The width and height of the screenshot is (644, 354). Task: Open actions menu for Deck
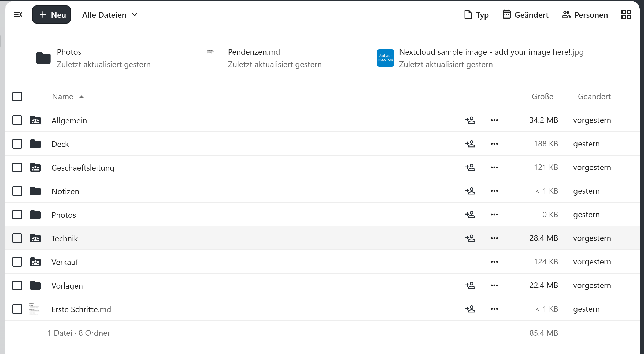494,144
